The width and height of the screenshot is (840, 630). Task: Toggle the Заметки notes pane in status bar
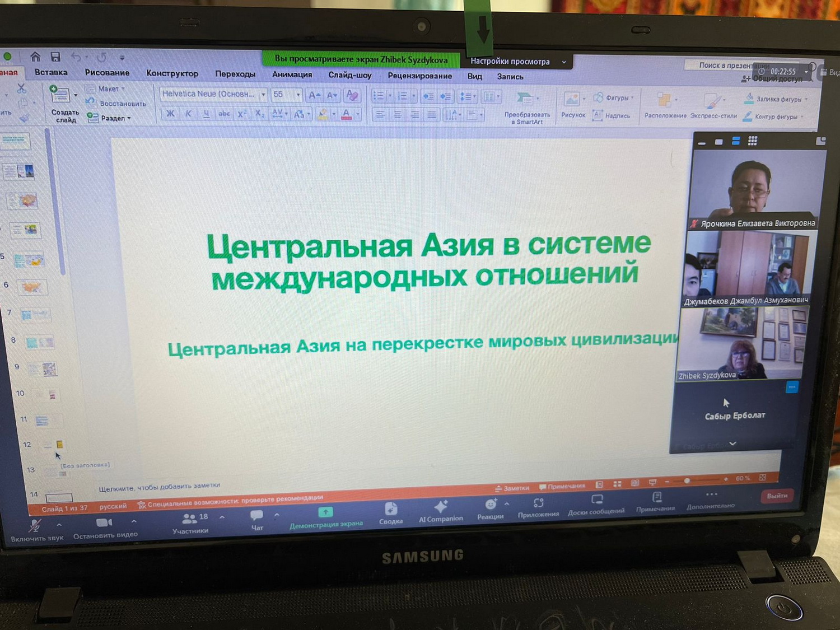[512, 488]
